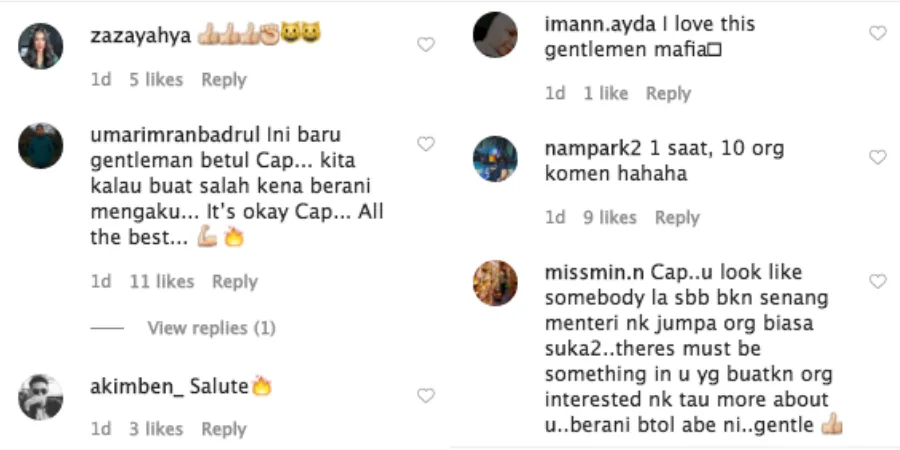900x450 pixels.
Task: Open imann.ayda's profile picture
Action: pyautogui.click(x=495, y=35)
